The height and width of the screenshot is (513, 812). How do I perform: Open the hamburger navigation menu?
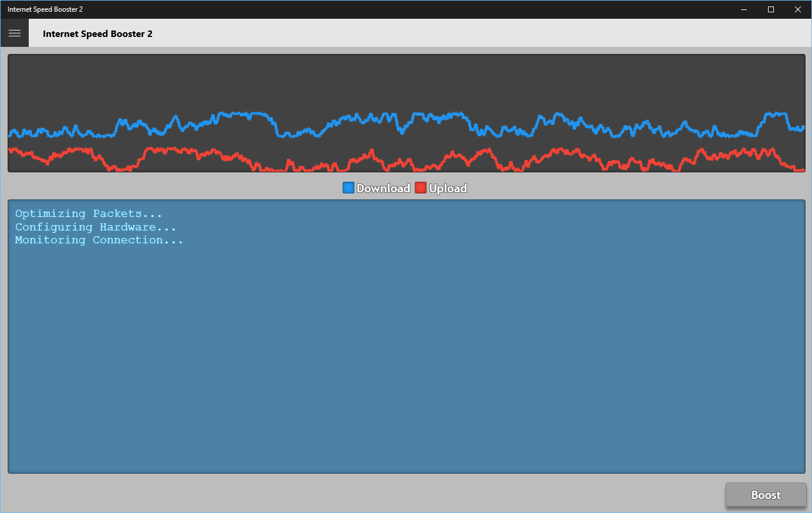coord(15,33)
